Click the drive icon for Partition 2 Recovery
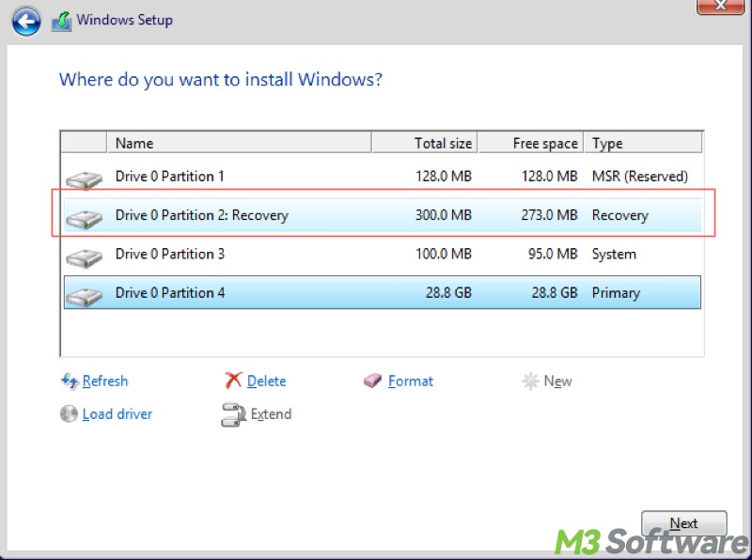 (84, 219)
